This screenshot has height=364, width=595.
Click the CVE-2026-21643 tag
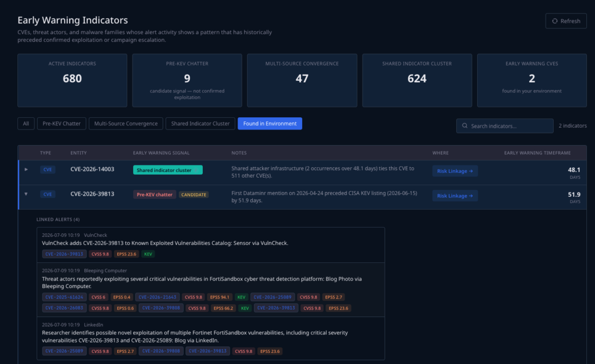click(x=157, y=297)
